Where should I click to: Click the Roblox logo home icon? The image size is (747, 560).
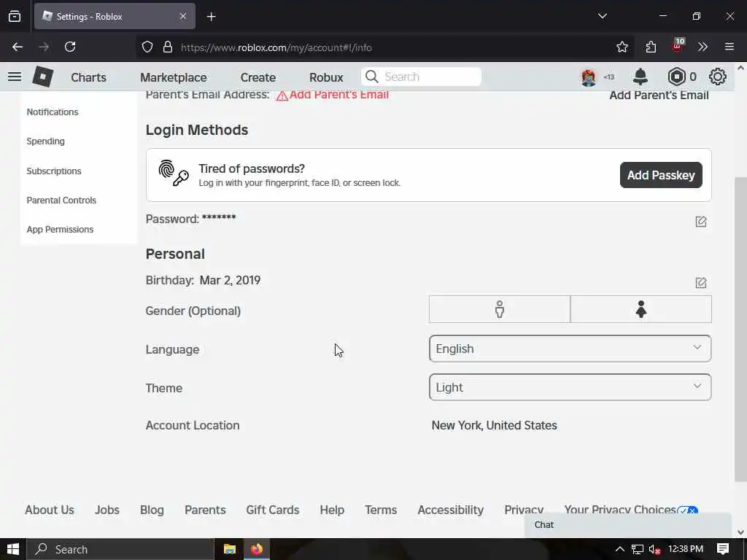coord(42,77)
